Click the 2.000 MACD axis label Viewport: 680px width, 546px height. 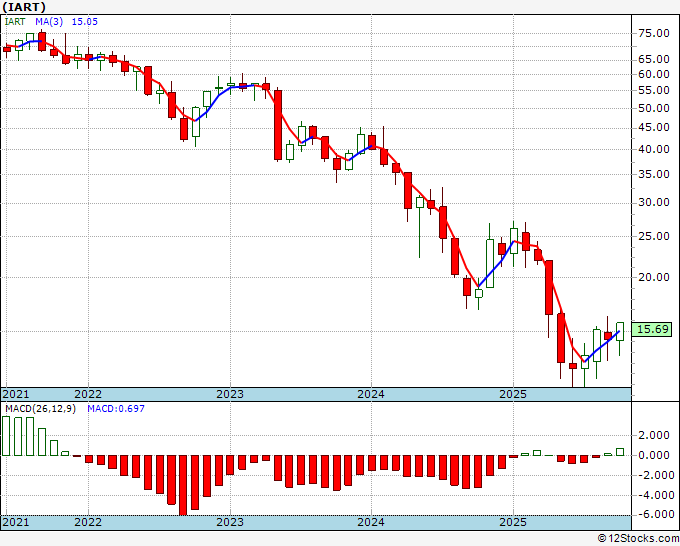[654, 435]
